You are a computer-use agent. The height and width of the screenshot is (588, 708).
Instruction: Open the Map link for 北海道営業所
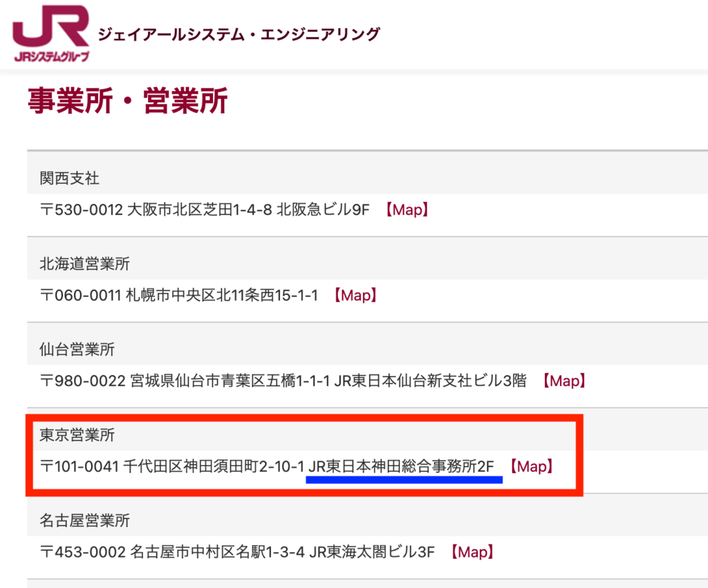tap(355, 296)
